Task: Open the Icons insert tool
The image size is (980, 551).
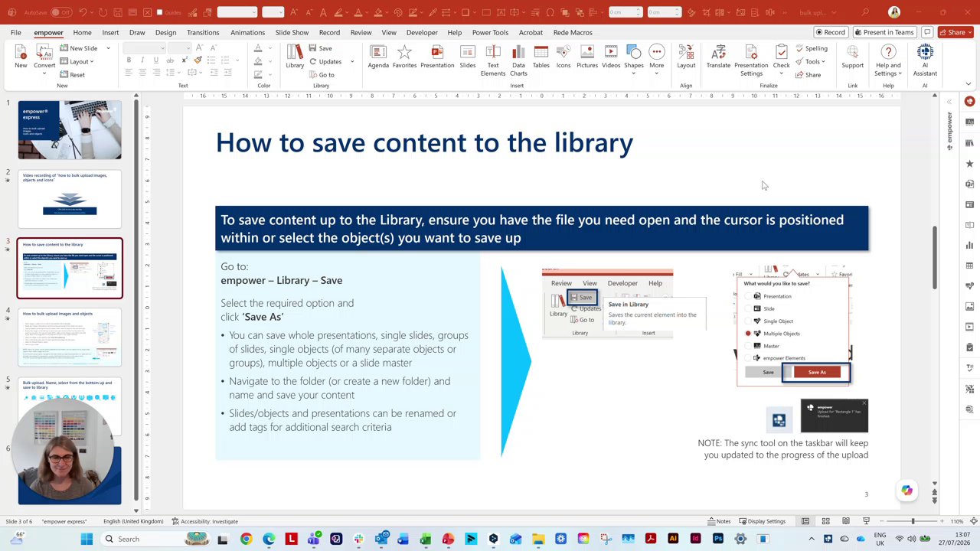Action: click(563, 57)
